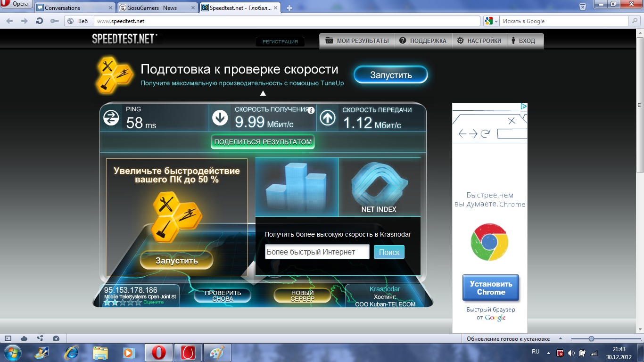
Task: Click the info icon near download speed
Action: pyautogui.click(x=311, y=110)
